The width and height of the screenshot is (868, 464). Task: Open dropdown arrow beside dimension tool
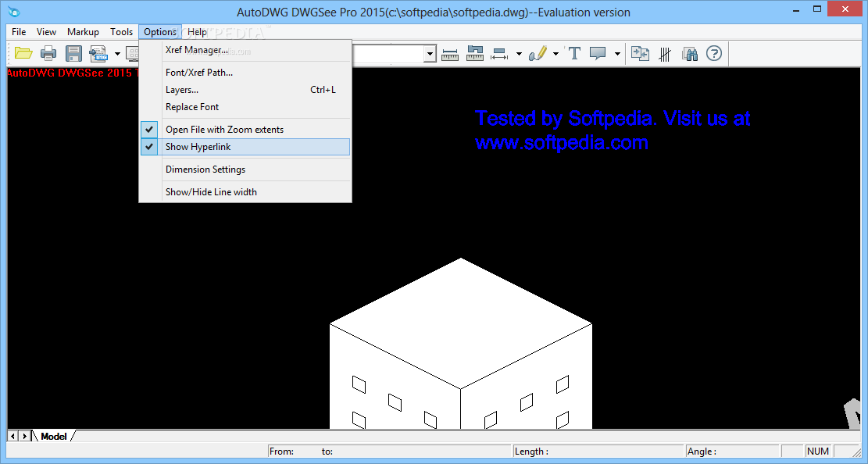[519, 54]
